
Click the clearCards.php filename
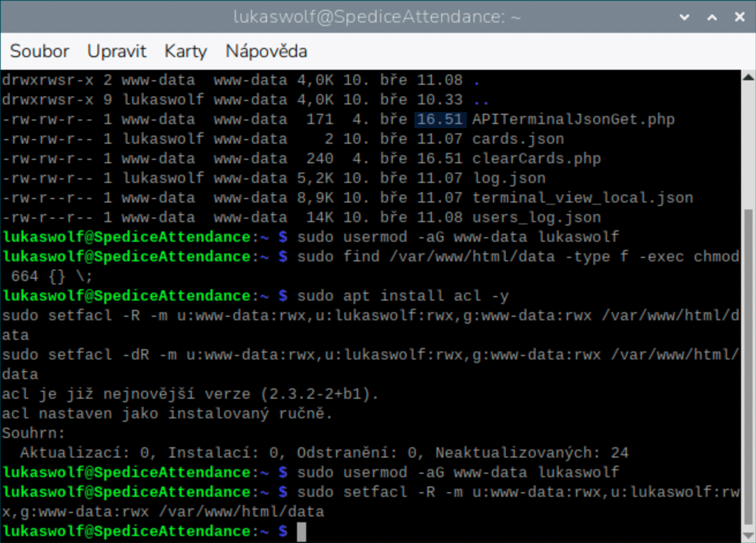tap(536, 159)
